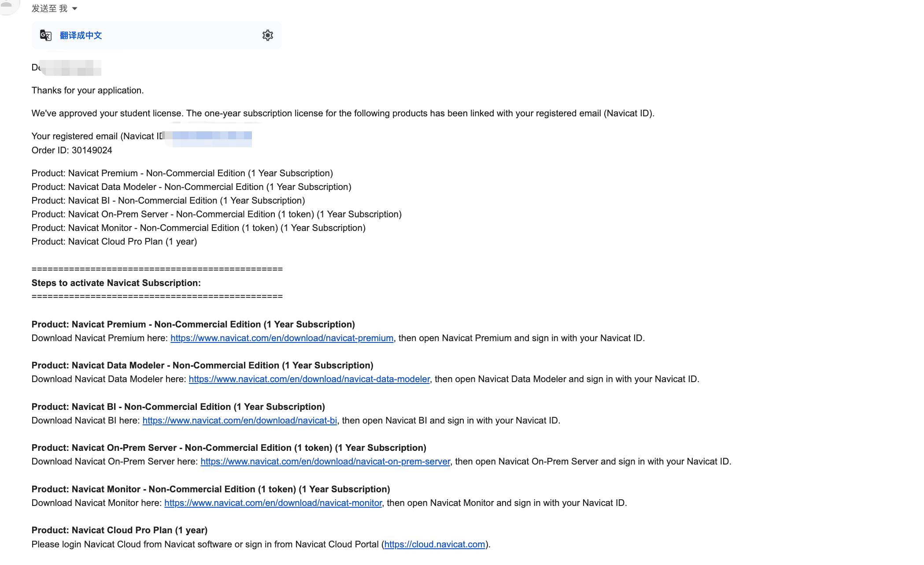The height and width of the screenshot is (565, 924).
Task: Click the bold Navicat BI product heading
Action: pyautogui.click(x=178, y=407)
